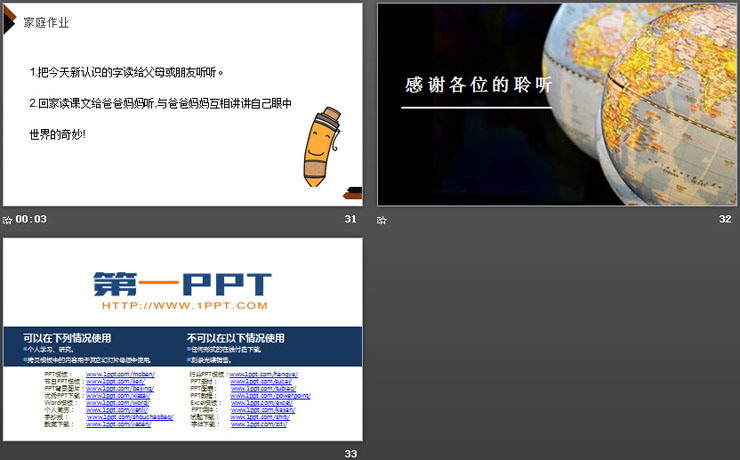The height and width of the screenshot is (460, 740).
Task: Open the www.1ppt.com/powerpoint/ link
Action: click(x=270, y=396)
